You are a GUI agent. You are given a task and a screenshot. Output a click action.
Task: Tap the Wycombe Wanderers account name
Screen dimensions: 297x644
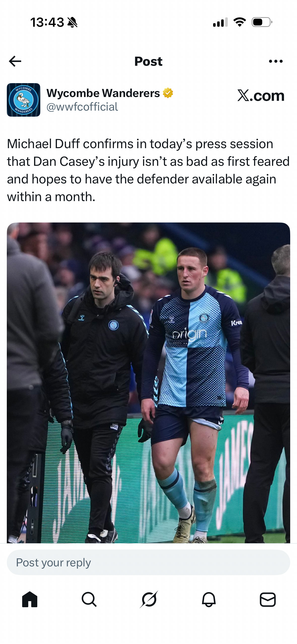click(x=103, y=93)
